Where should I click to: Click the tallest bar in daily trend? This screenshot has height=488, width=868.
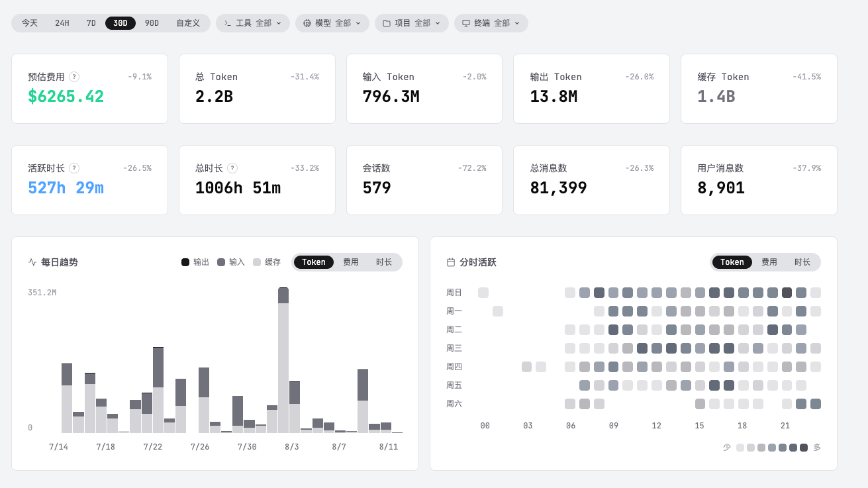pyautogui.click(x=283, y=360)
